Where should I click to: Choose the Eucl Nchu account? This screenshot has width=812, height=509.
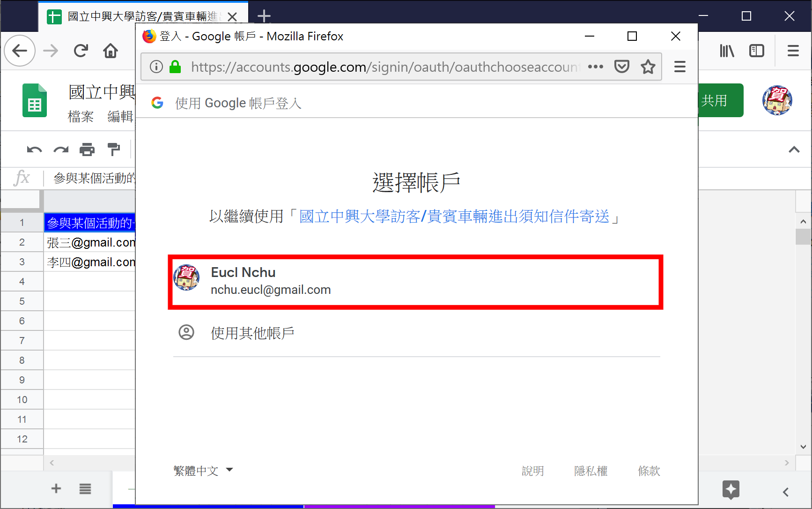416,282
